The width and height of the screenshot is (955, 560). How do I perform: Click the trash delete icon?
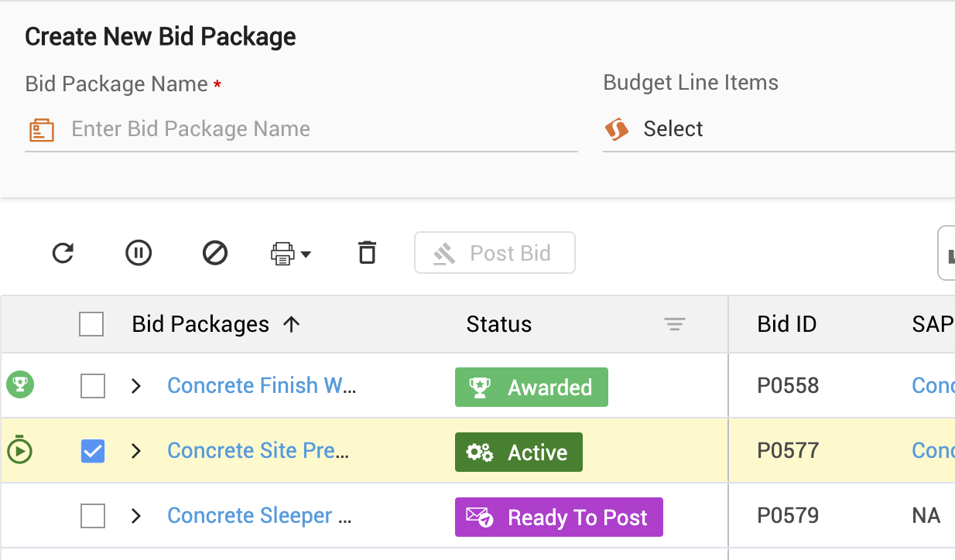click(367, 253)
